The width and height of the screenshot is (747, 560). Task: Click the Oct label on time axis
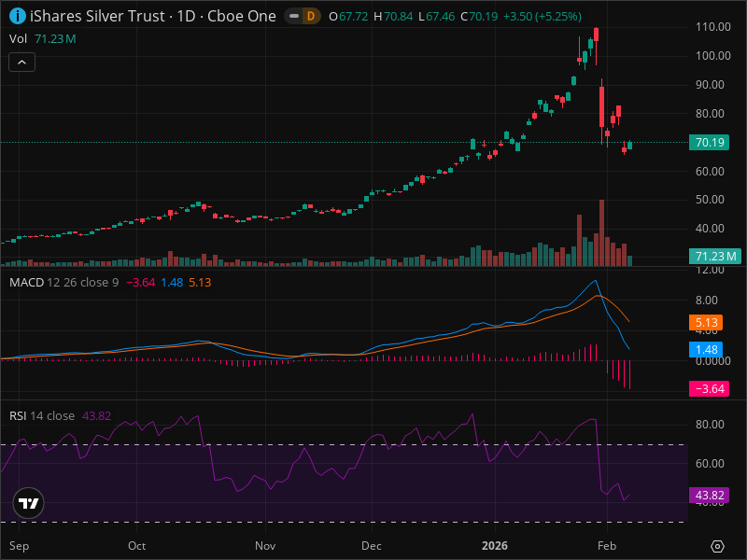[136, 546]
